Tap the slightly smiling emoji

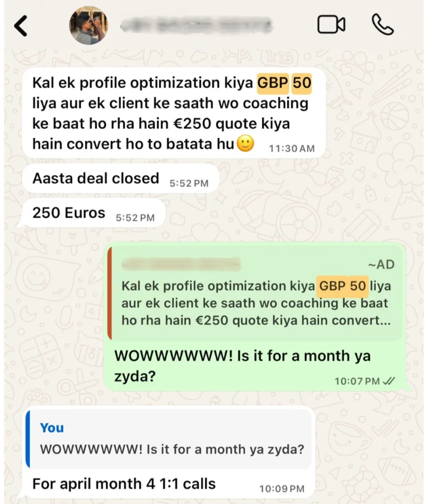(x=245, y=143)
